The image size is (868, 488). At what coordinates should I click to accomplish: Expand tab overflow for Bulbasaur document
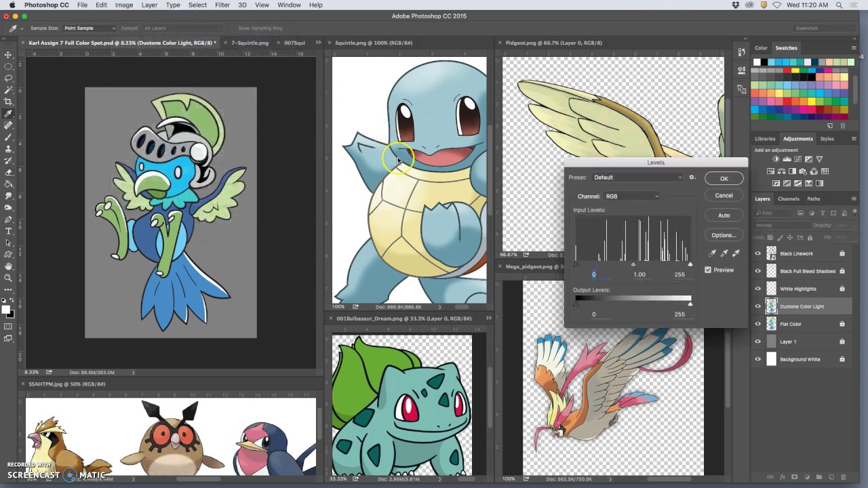(x=488, y=318)
